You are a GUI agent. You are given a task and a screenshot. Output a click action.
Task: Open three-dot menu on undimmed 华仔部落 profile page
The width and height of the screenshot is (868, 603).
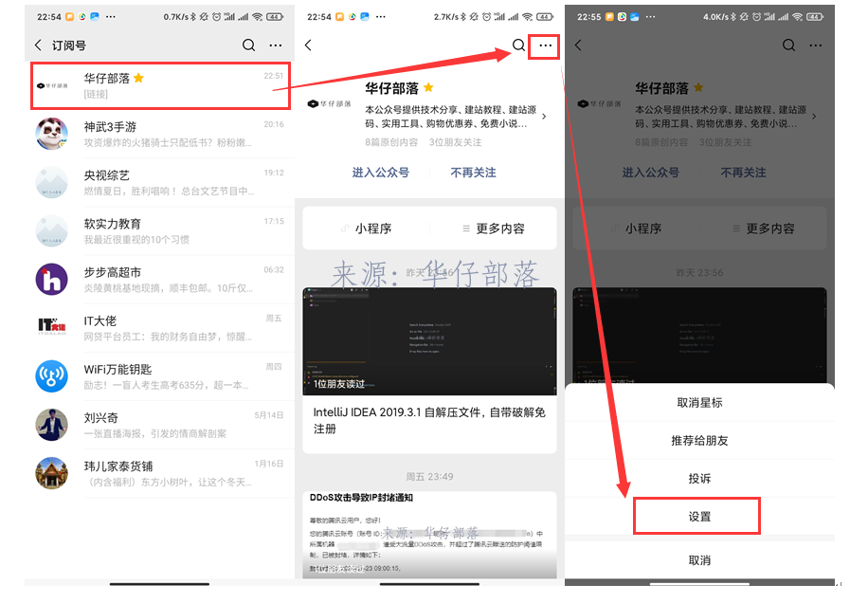(x=545, y=46)
